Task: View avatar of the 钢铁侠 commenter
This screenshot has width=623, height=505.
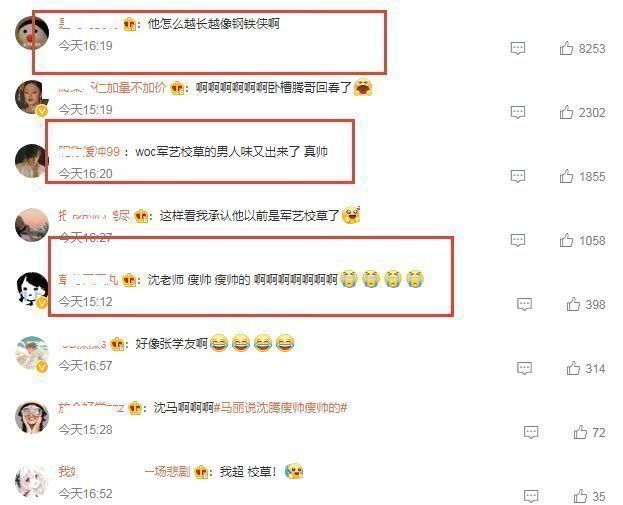Action: [x=32, y=33]
